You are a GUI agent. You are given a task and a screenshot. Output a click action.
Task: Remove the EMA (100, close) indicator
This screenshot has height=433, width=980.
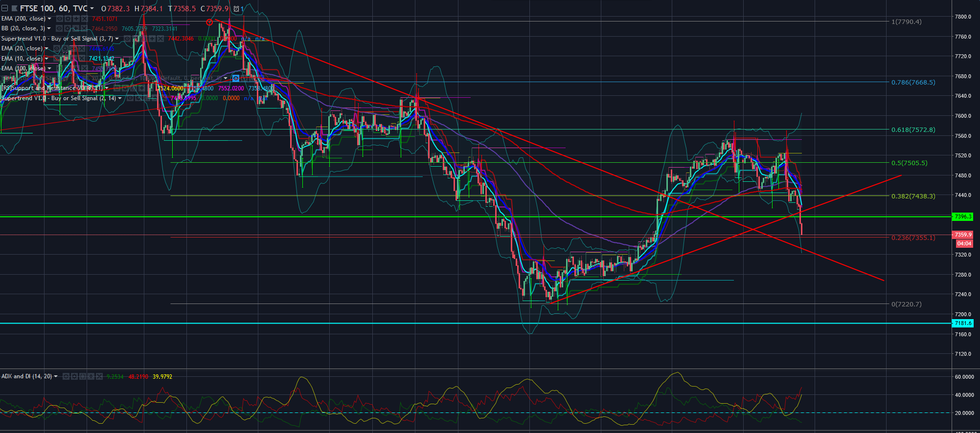tap(84, 68)
